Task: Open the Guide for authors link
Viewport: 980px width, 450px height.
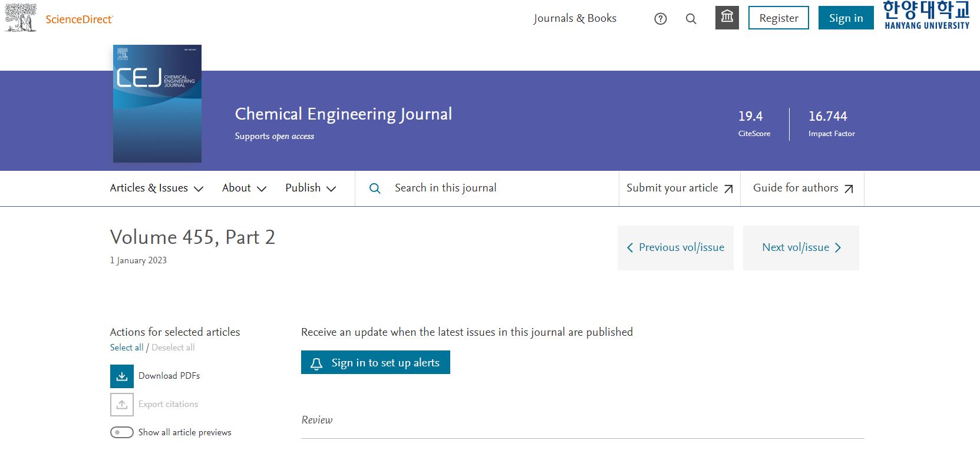Action: [x=802, y=188]
